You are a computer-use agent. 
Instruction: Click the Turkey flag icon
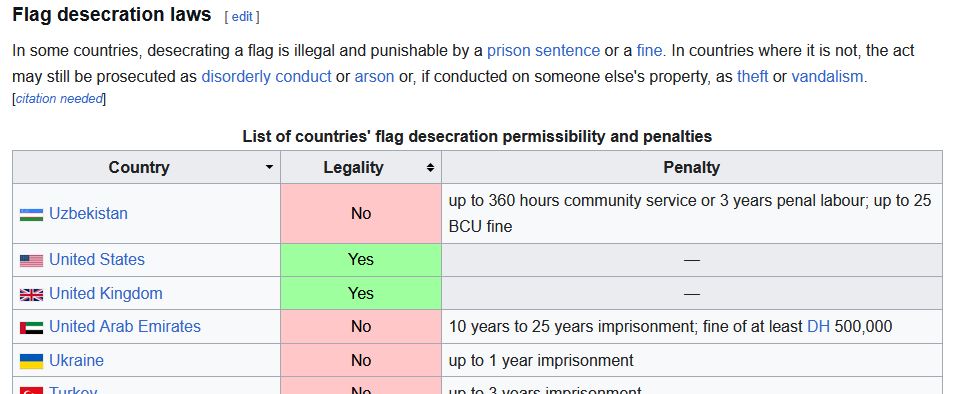click(x=31, y=391)
